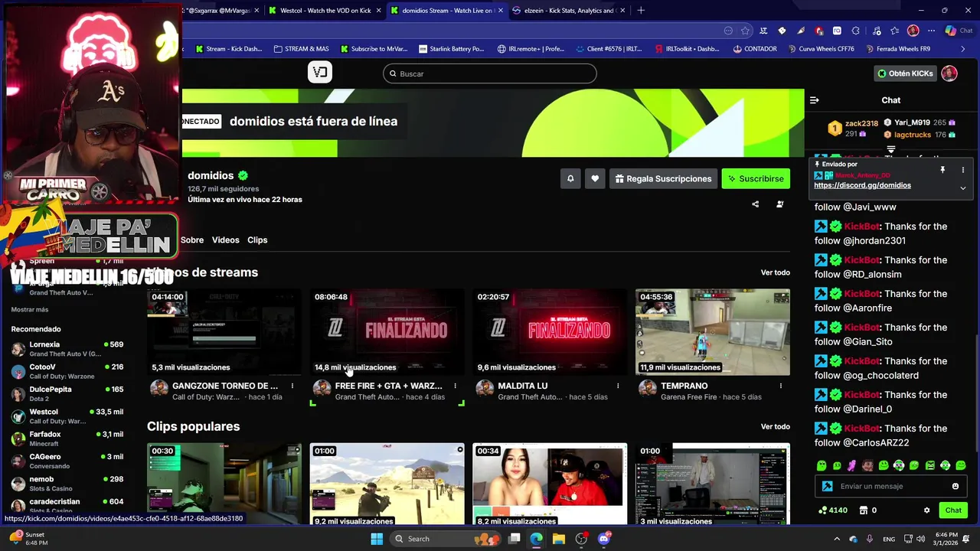Click the Obtén KICKs button

click(906, 73)
